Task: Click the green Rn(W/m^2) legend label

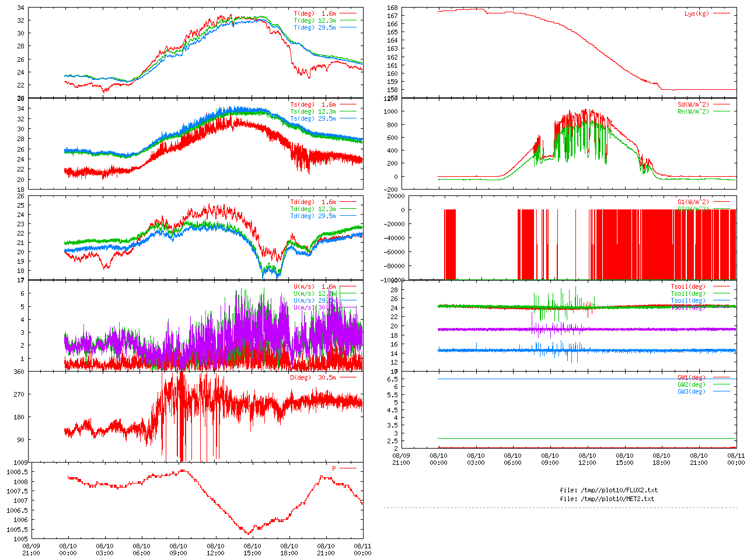Action: point(693,111)
